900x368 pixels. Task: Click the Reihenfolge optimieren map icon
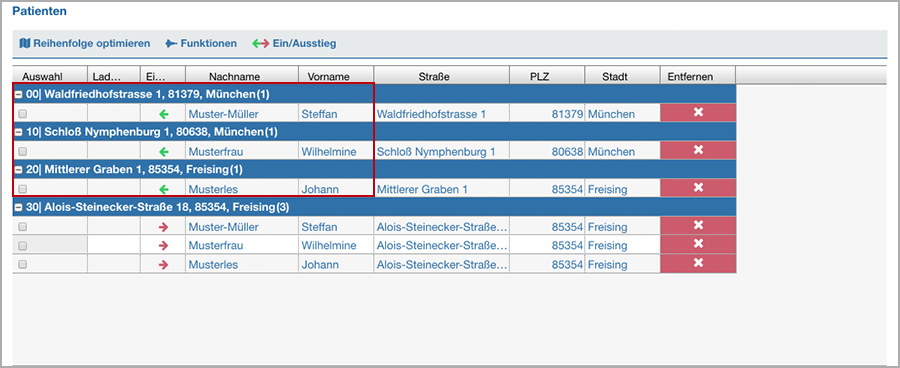[24, 43]
